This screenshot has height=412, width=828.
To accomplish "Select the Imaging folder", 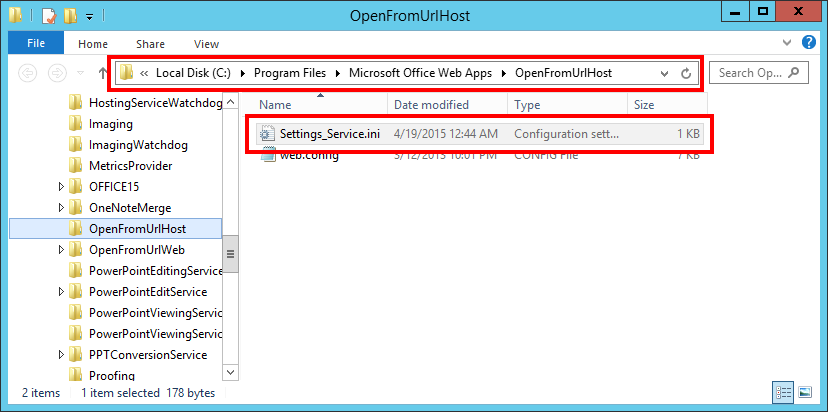I will click(x=110, y=124).
